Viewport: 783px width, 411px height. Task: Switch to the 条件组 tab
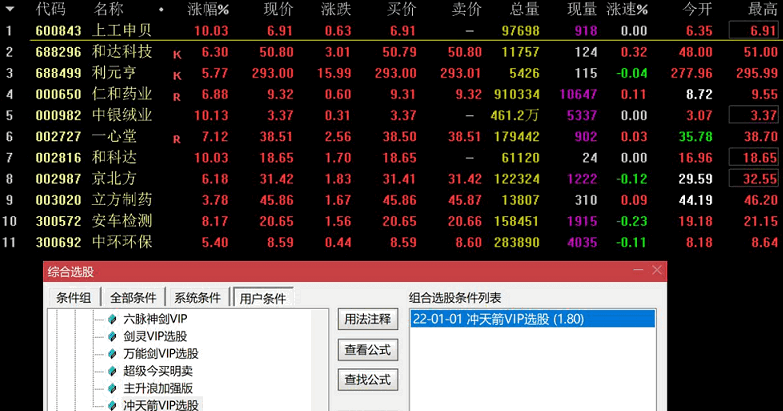click(73, 298)
